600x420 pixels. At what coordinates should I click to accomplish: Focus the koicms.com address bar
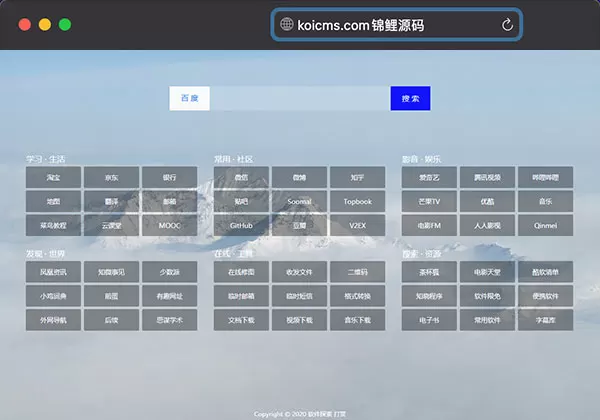[x=397, y=24]
